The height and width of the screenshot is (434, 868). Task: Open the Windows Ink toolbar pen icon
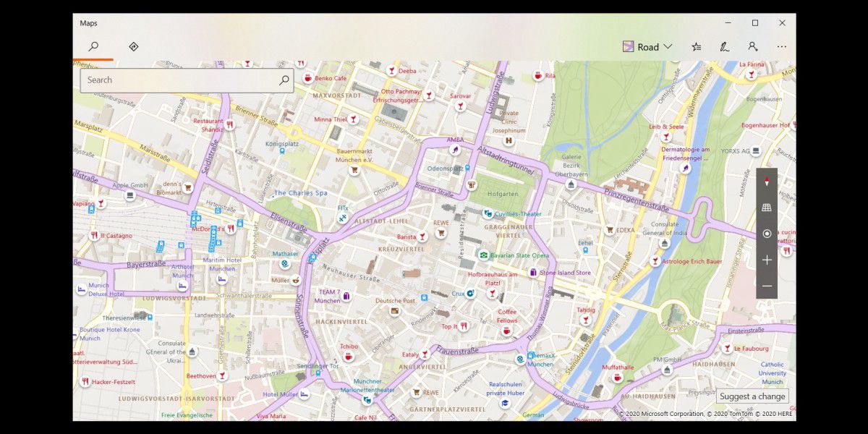click(x=724, y=47)
